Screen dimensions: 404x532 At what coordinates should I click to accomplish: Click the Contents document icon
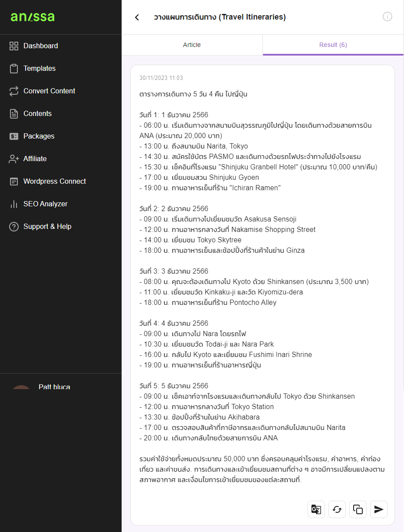tap(14, 113)
